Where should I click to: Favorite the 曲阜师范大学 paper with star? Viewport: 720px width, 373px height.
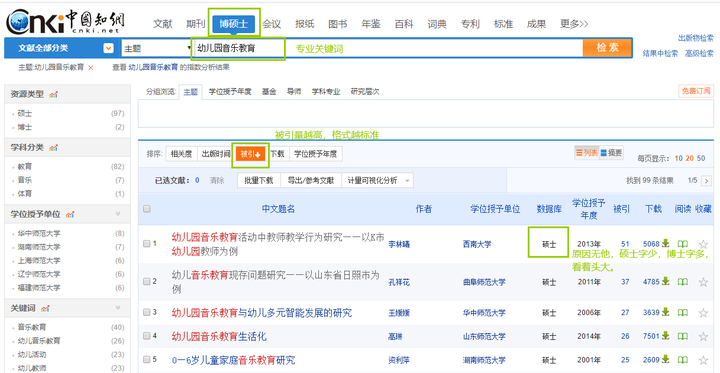coord(703,282)
